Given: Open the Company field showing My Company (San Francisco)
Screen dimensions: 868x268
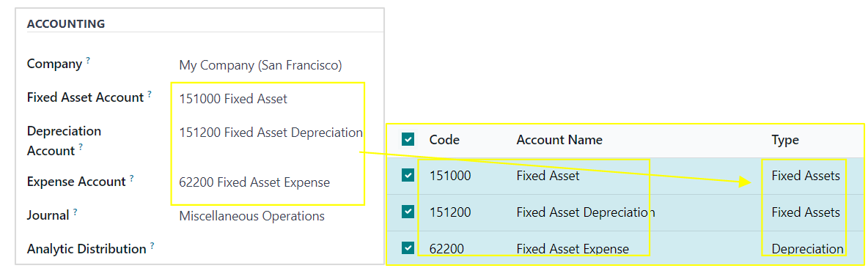Looking at the screenshot, I should (260, 66).
